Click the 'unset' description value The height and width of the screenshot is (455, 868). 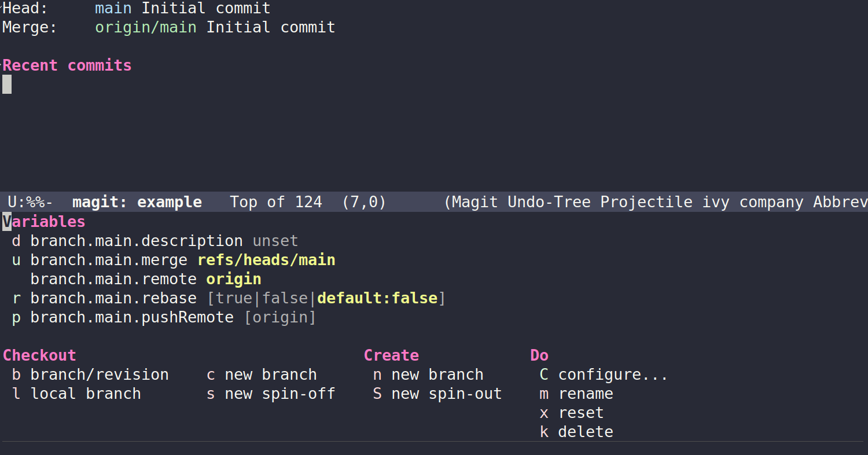click(x=275, y=241)
